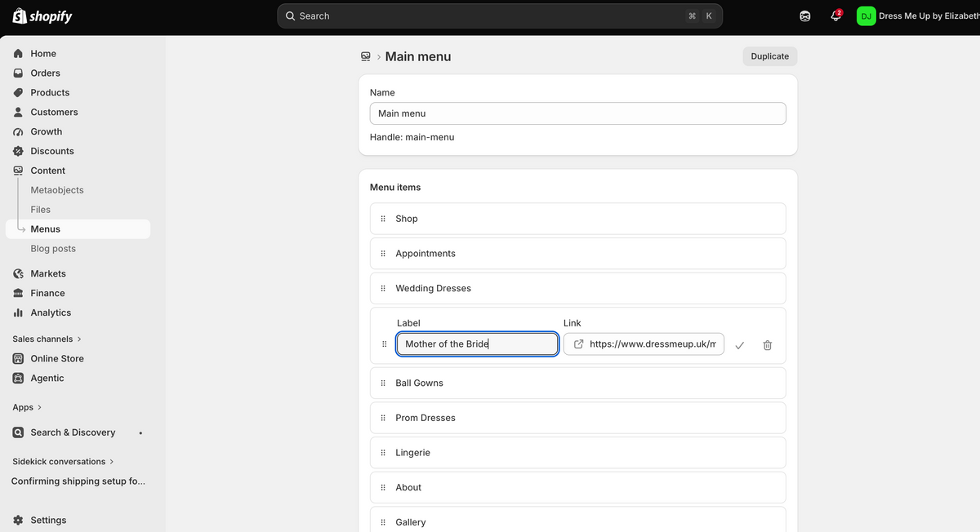This screenshot has width=980, height=532.
Task: Open Orders in the sidebar
Action: pyautogui.click(x=78, y=73)
